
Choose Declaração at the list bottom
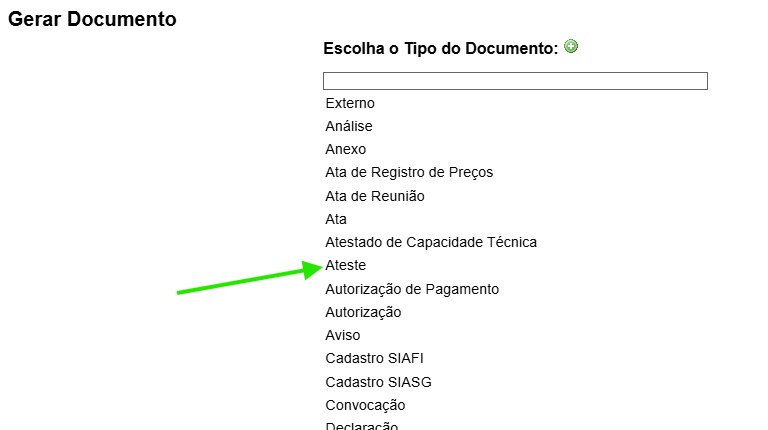click(x=362, y=425)
